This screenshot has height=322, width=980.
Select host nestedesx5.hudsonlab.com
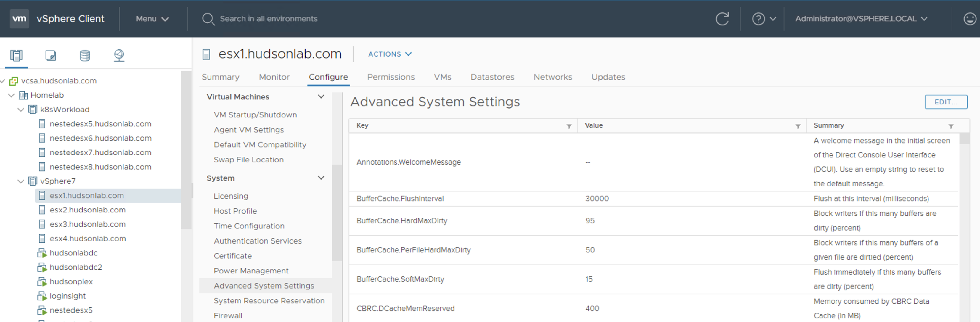(x=100, y=124)
